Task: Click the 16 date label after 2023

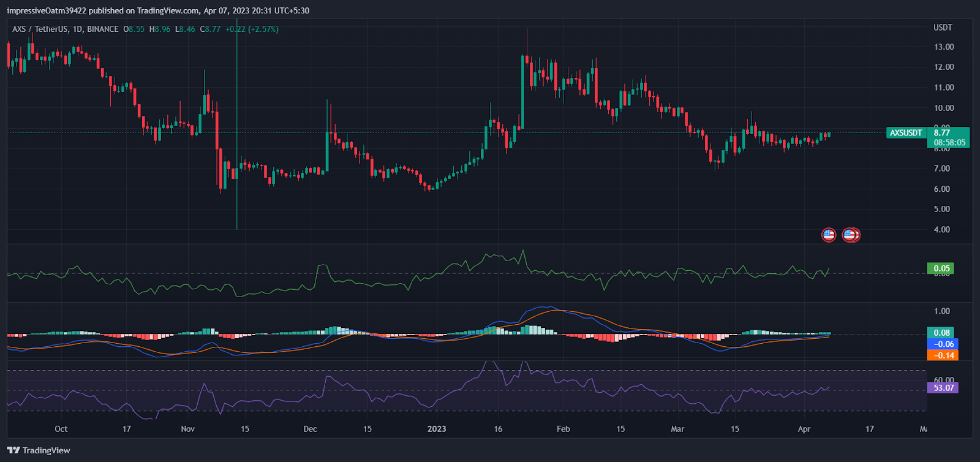Action: (498, 429)
